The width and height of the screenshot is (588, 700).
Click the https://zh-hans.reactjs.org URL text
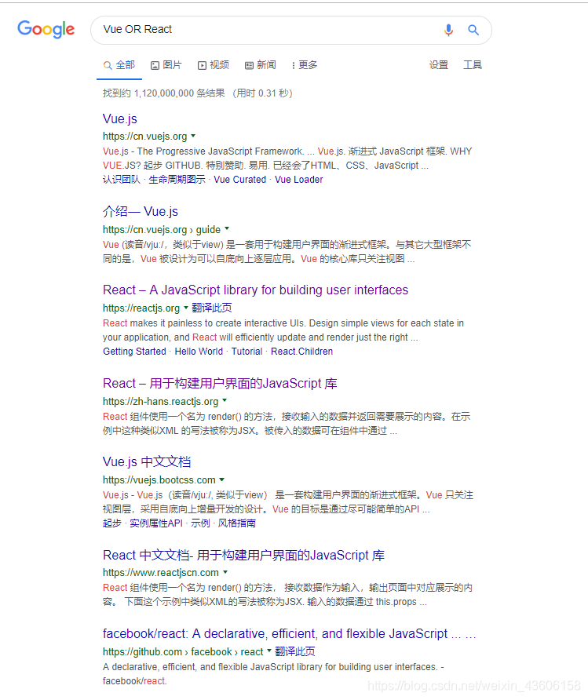pyautogui.click(x=160, y=401)
